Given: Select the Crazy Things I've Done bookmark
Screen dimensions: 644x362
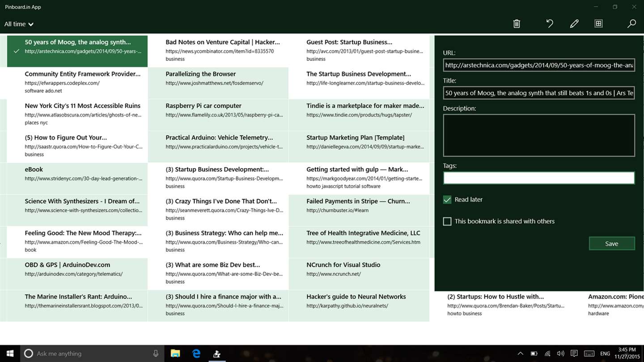Looking at the screenshot, I should point(218,210).
